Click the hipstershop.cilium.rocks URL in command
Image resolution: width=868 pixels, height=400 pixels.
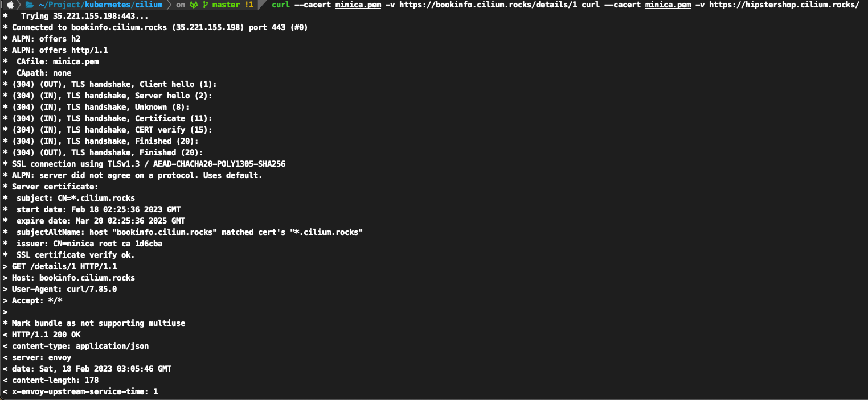point(784,5)
